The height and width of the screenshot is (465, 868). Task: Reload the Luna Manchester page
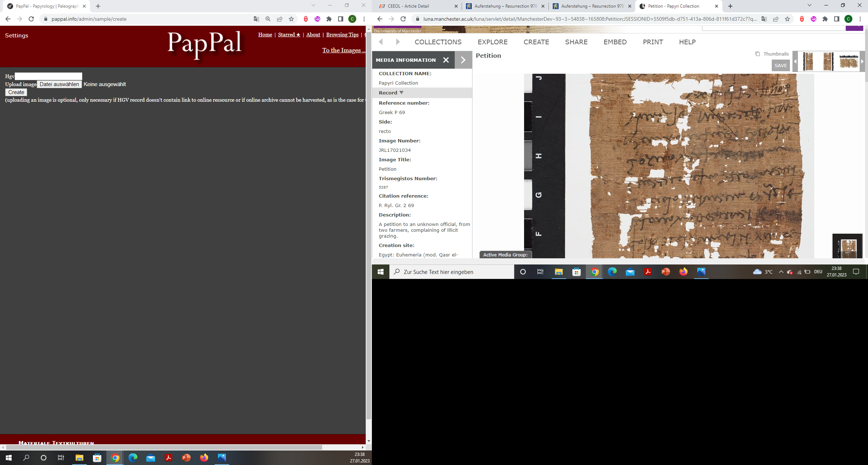pos(403,19)
